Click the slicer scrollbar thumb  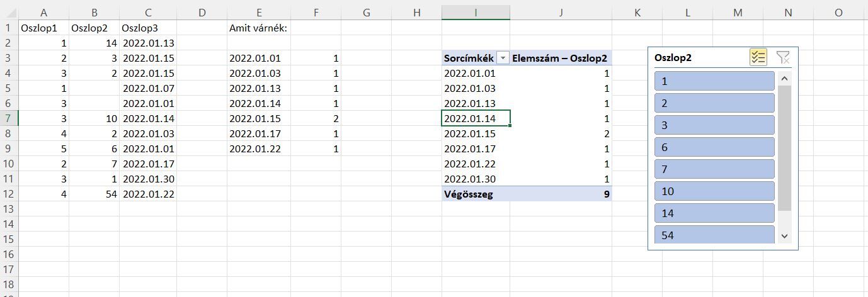coord(784,148)
